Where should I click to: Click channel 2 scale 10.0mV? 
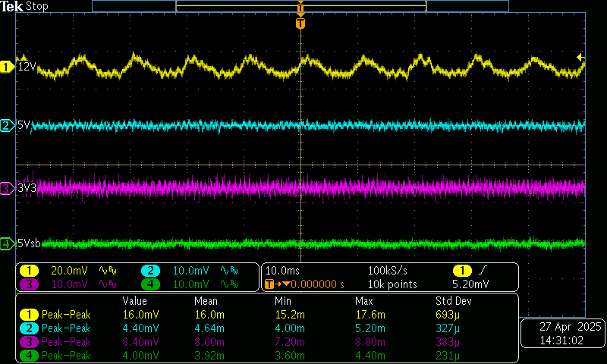point(191,271)
